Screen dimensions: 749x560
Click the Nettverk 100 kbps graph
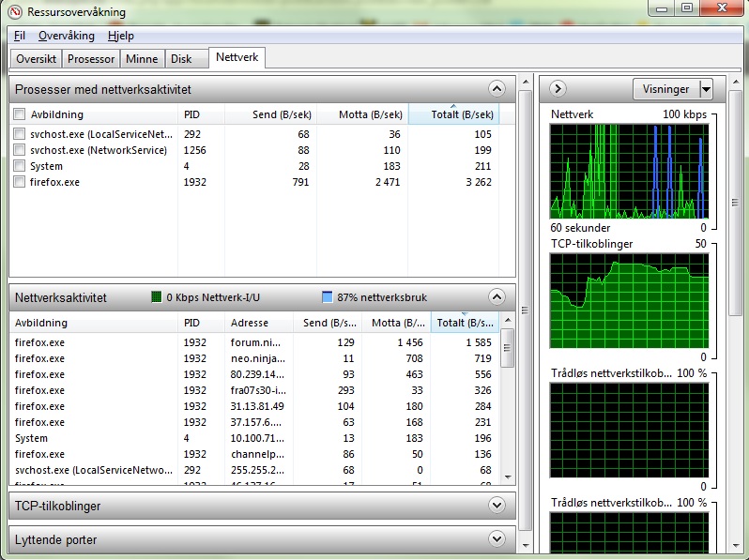coord(629,171)
